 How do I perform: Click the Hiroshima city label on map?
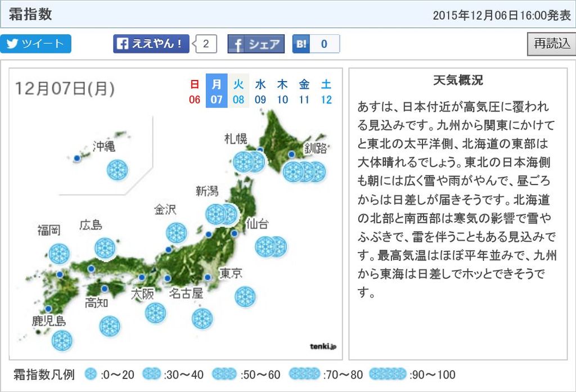click(x=91, y=225)
